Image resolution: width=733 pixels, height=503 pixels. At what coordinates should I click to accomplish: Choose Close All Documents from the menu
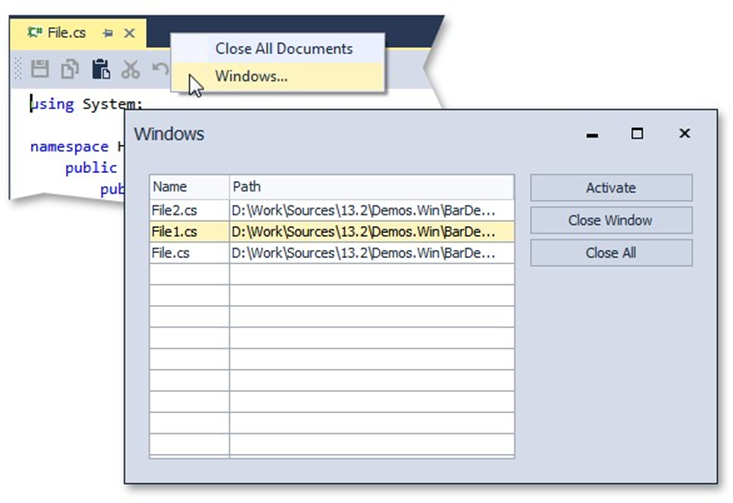point(283,48)
